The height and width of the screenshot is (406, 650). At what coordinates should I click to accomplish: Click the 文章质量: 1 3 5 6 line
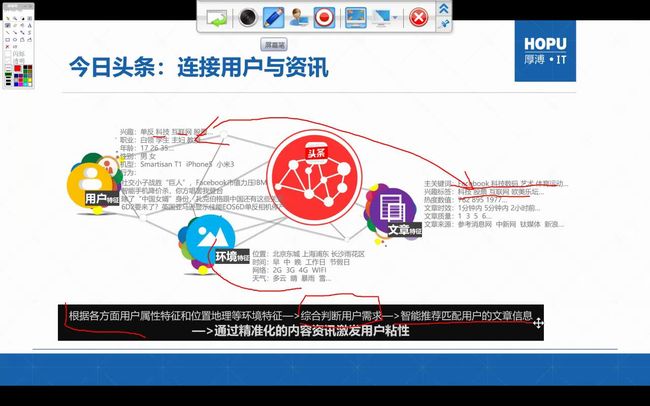pyautogui.click(x=458, y=216)
